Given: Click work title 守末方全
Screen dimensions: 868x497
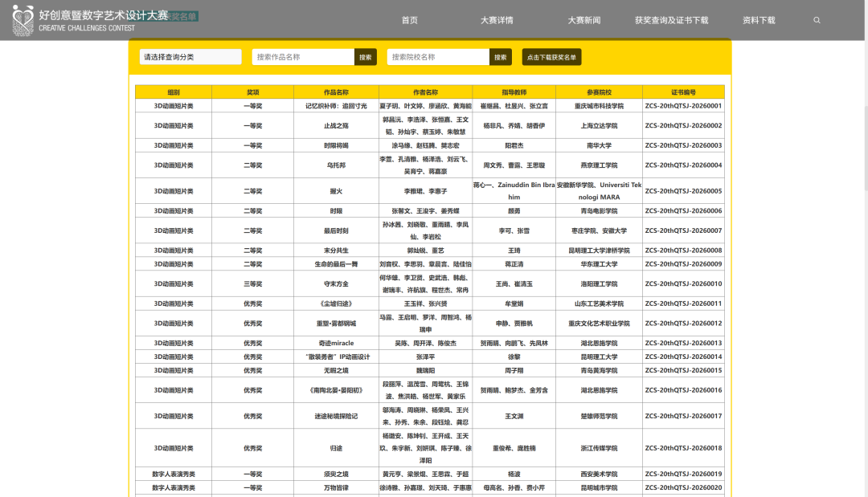Looking at the screenshot, I should [336, 283].
